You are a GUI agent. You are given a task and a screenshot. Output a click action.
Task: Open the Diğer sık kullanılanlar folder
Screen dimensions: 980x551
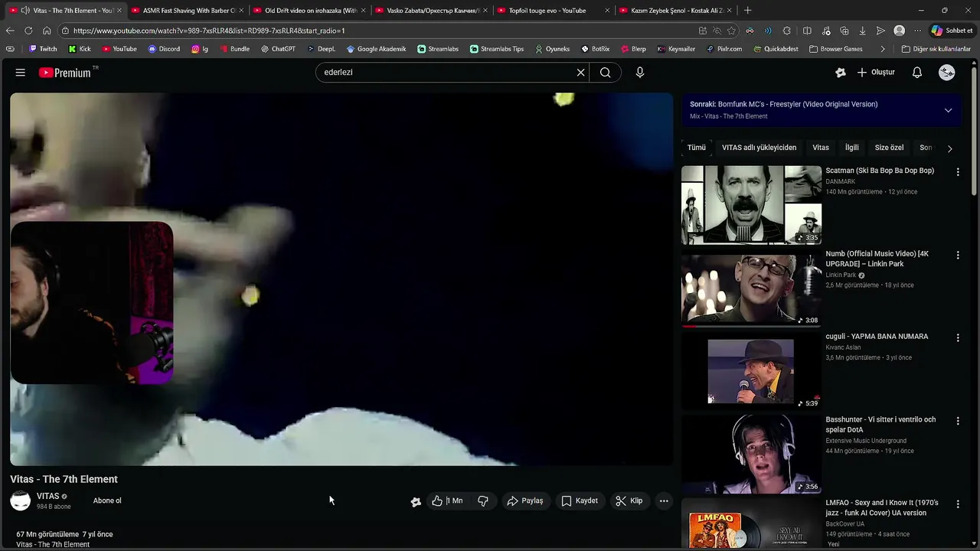click(936, 49)
